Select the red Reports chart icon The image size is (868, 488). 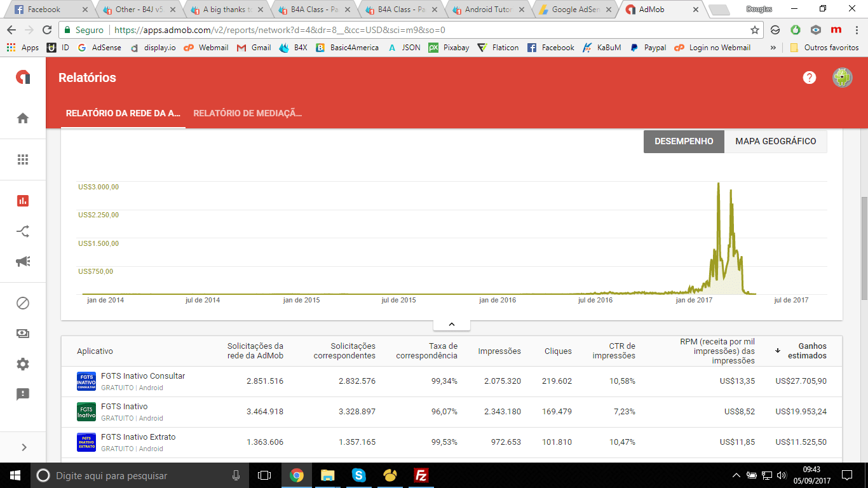pyautogui.click(x=23, y=201)
